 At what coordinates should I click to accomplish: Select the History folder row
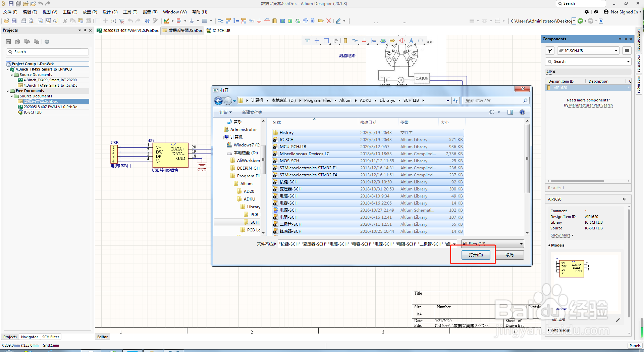coord(368,133)
